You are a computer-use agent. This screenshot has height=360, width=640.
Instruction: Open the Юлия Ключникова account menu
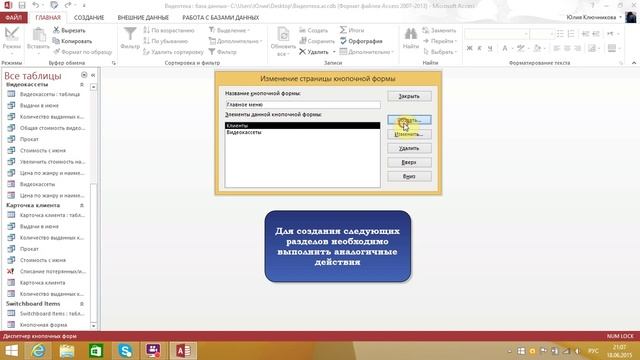tap(594, 17)
